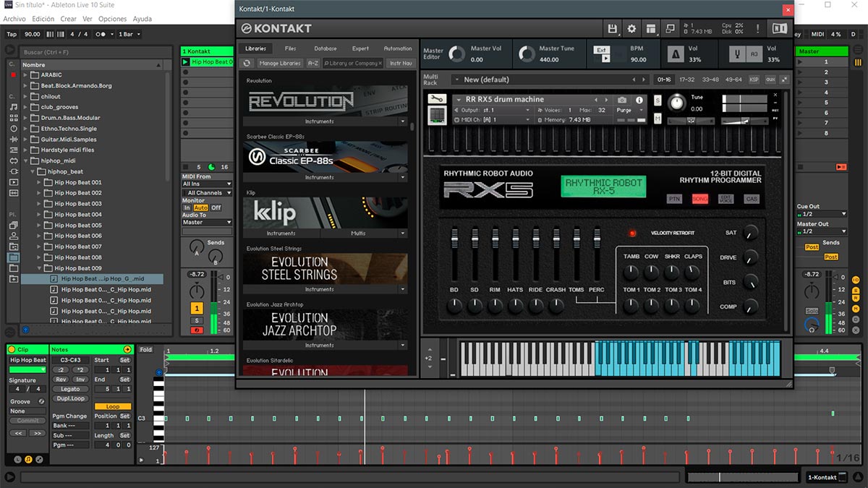Expand the ARABIC folder in browser
868x488 pixels.
(25, 74)
